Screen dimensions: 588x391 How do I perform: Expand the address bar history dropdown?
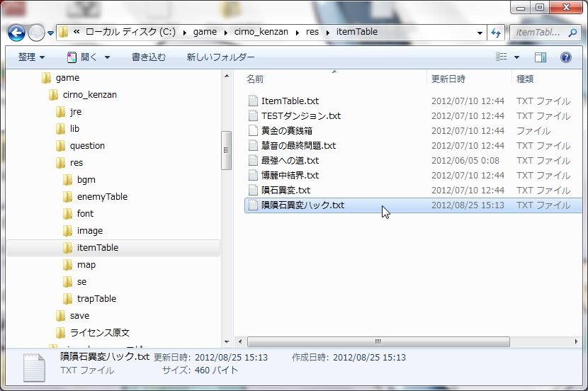coord(480,33)
